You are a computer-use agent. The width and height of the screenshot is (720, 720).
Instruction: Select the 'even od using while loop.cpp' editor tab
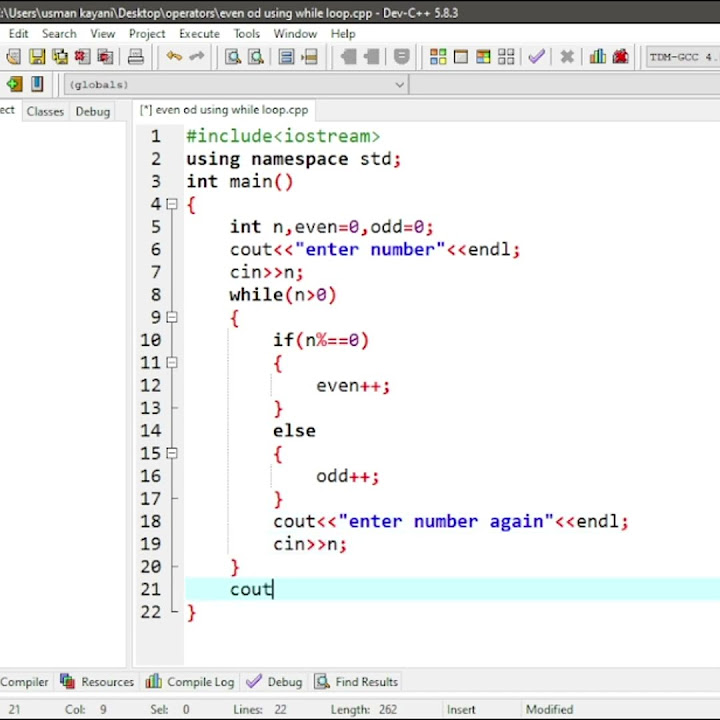(224, 110)
